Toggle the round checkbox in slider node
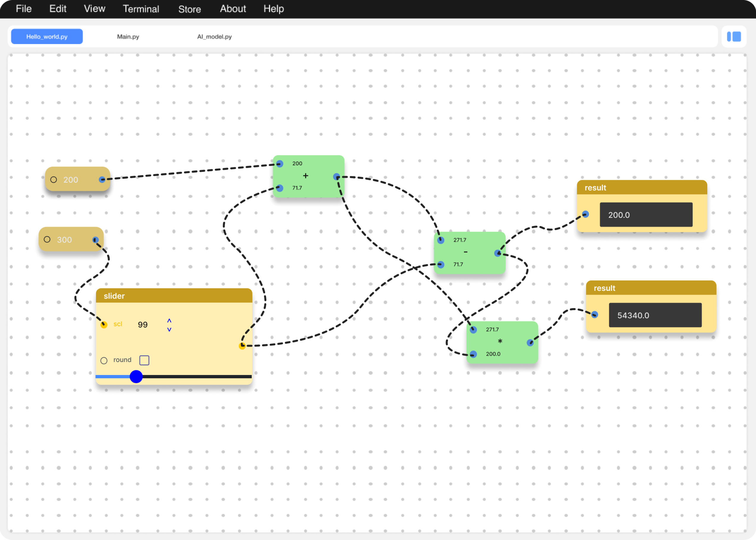 click(x=144, y=360)
